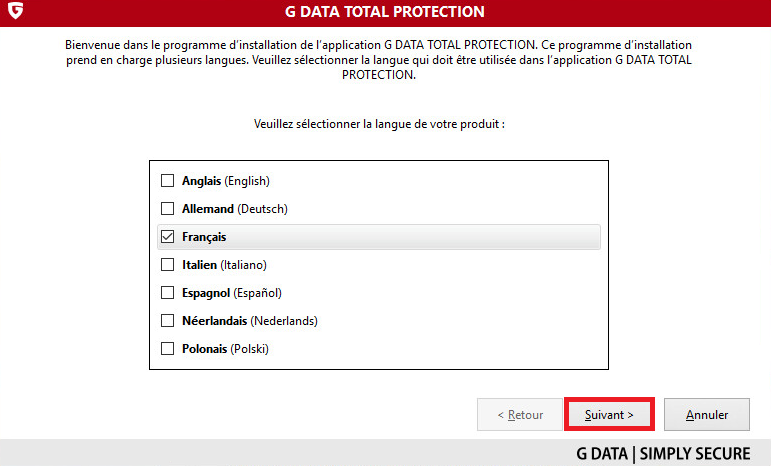Cancel setup with the Annuler button
771x466 pixels.
(x=707, y=414)
